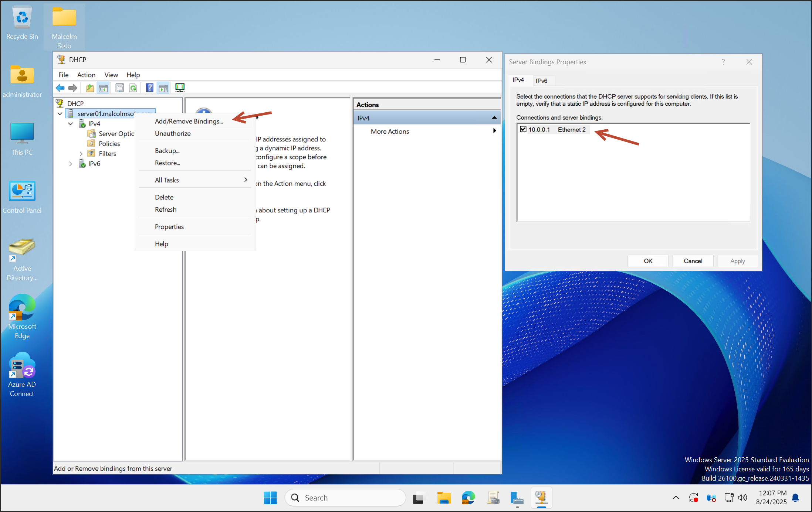Collapse the IPv4 section in the Actions pane
The image size is (812, 512).
494,117
